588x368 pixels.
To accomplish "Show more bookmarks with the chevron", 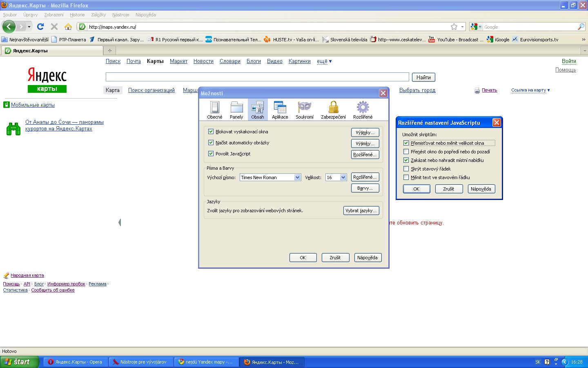I will coord(584,40).
